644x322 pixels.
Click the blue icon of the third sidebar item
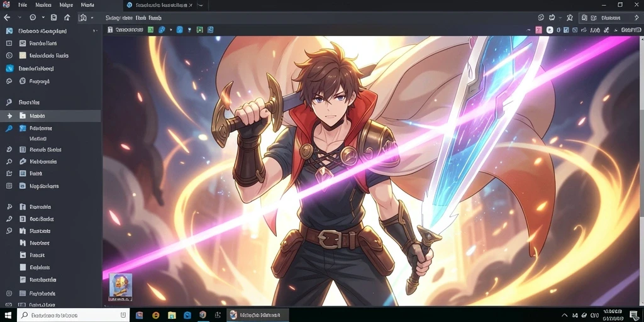[x=9, y=69]
